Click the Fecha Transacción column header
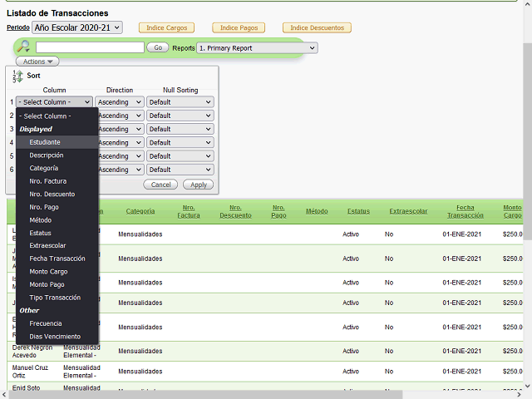 (x=465, y=211)
